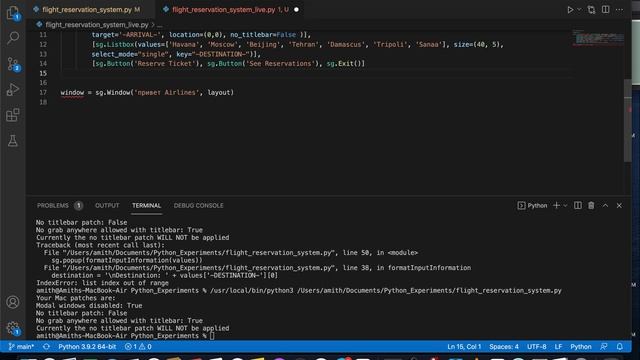Open editor More Actions ellipsis
This screenshot has width=640, height=360.
point(620,9)
